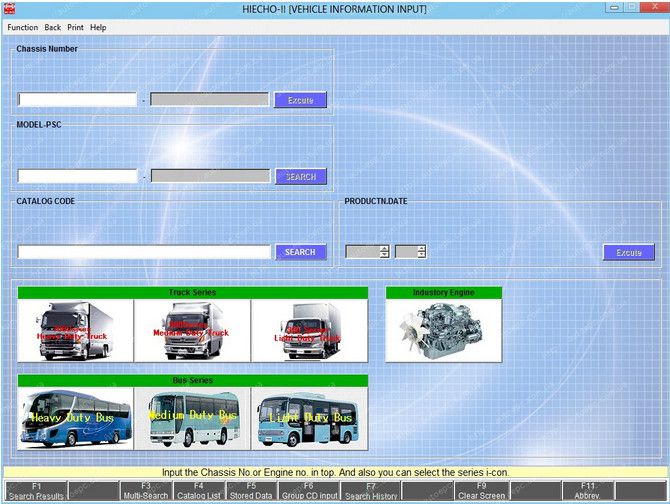670x504 pixels.
Task: Close the HIECHO-II window
Action: (655, 7)
